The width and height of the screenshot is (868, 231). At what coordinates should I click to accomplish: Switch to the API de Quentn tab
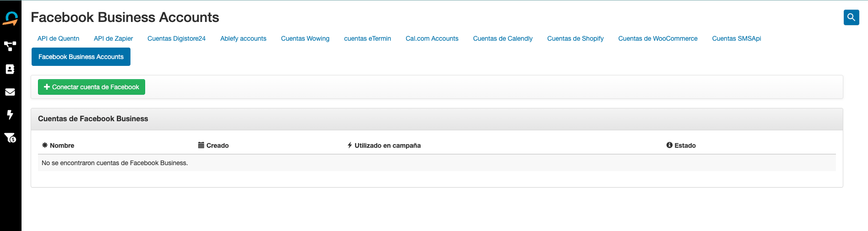click(x=58, y=38)
